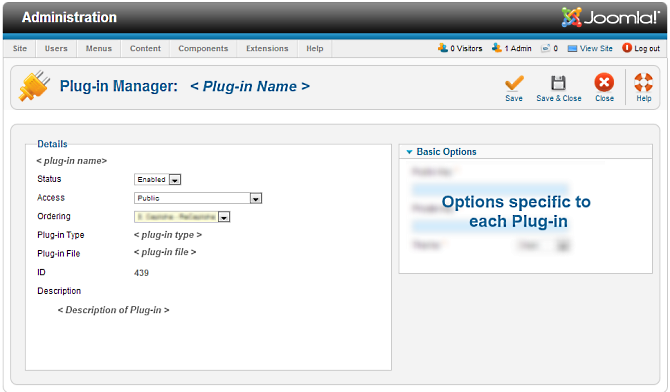Click the Save checkmark icon
670x392 pixels.
coord(514,83)
